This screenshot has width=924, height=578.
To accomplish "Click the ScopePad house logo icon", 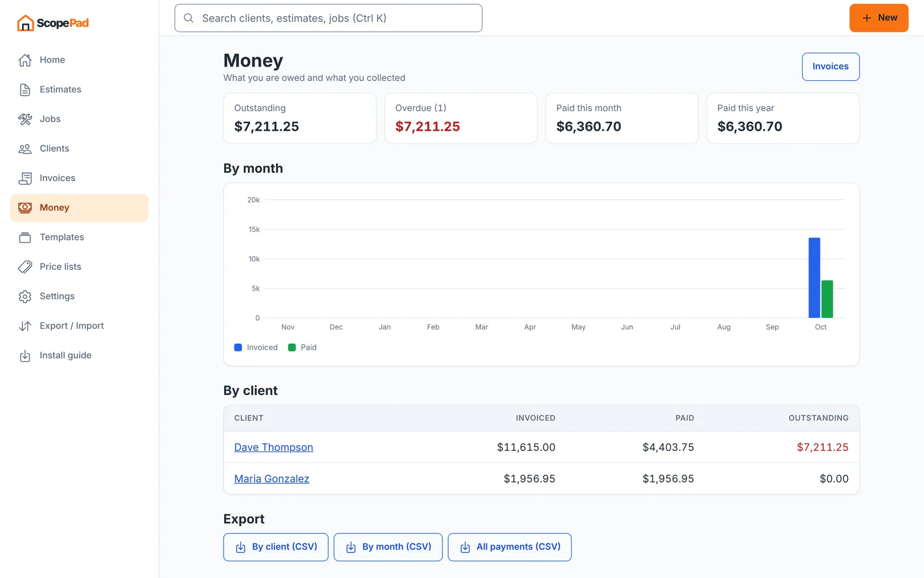I will coord(25,23).
